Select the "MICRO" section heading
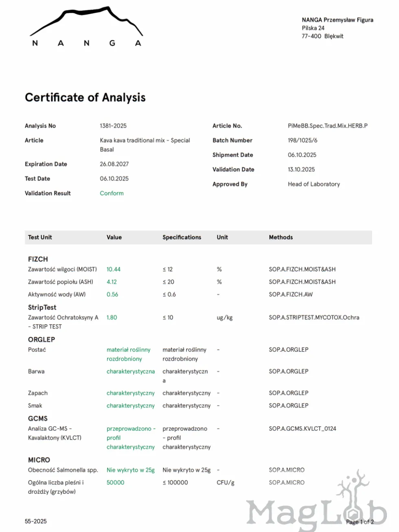The height and width of the screenshot is (532, 399). pos(39,460)
